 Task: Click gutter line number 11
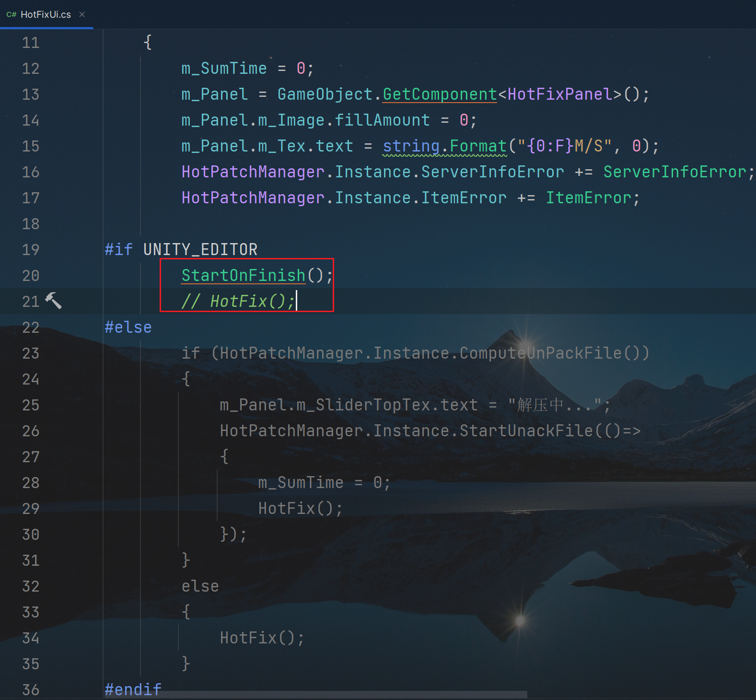31,43
